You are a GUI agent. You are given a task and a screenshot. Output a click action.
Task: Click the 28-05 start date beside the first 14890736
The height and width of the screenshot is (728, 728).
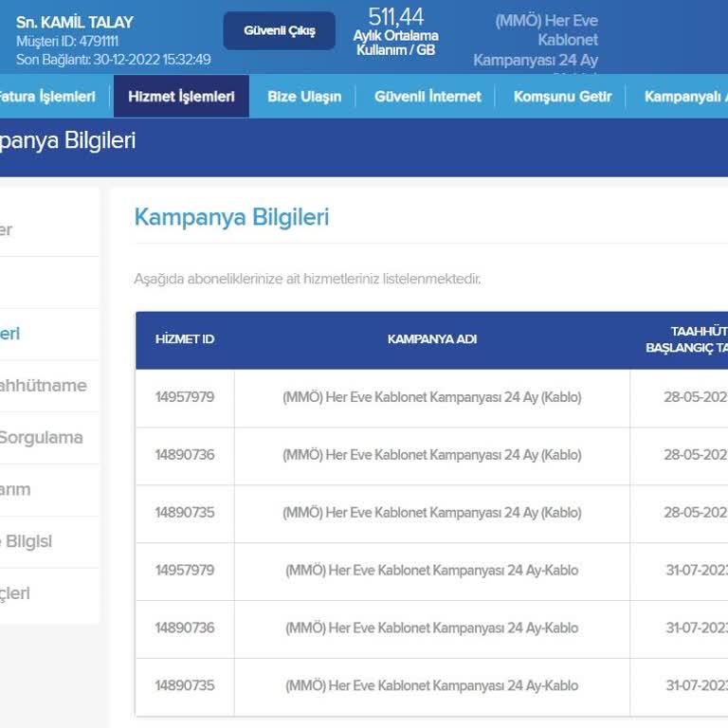[x=696, y=455]
